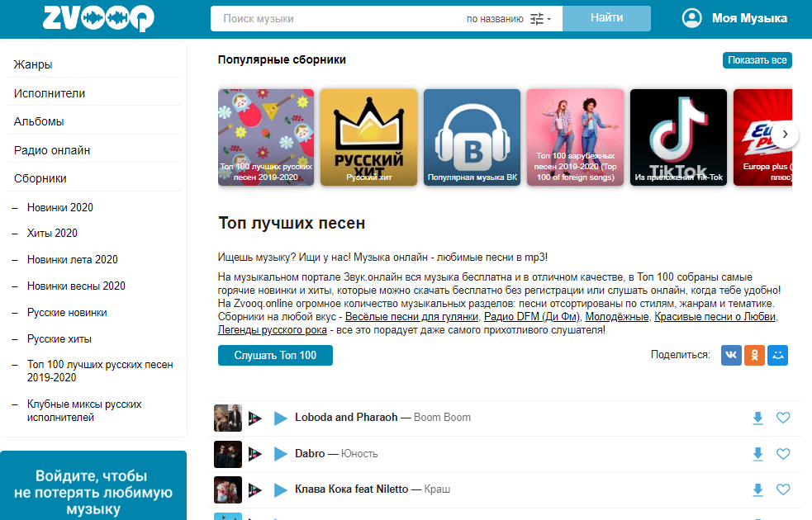812x520 pixels.
Task: Play Loboda and Pharaoh Boom Boom
Action: tap(280, 418)
